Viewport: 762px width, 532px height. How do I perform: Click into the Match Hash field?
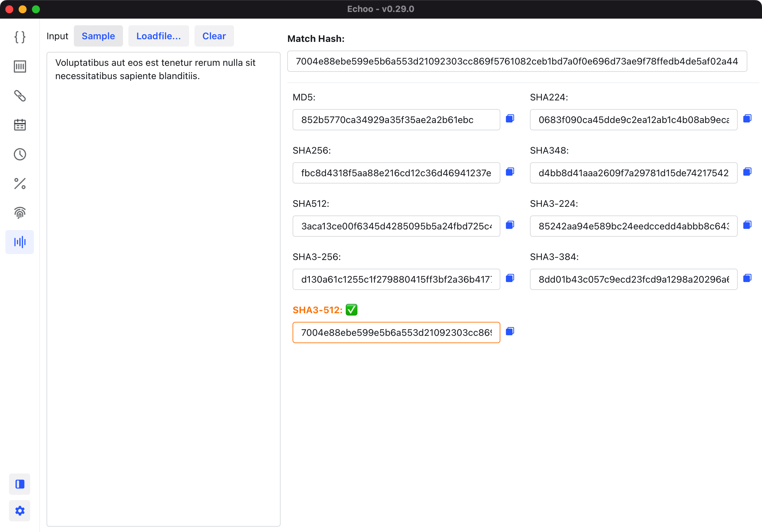(x=517, y=61)
